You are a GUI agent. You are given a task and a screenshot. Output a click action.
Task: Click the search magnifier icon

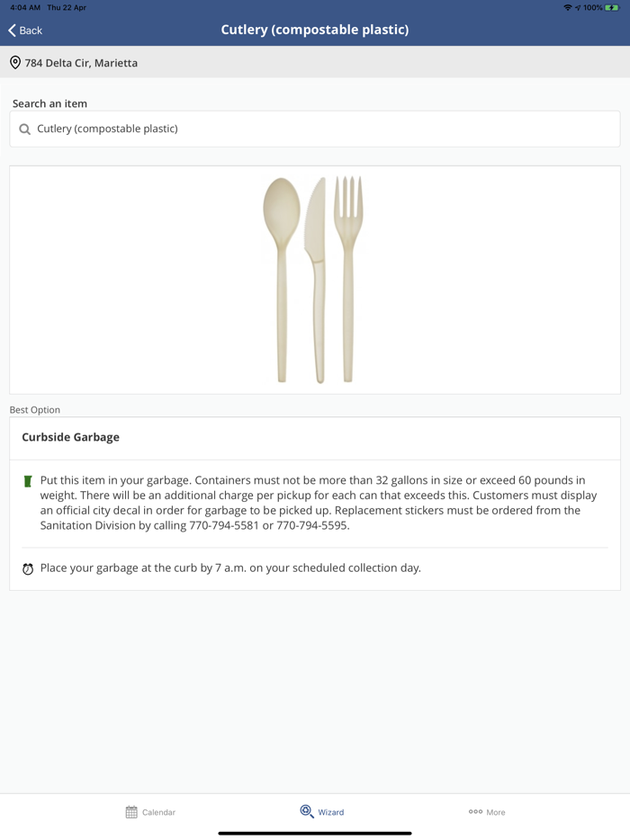(25, 130)
